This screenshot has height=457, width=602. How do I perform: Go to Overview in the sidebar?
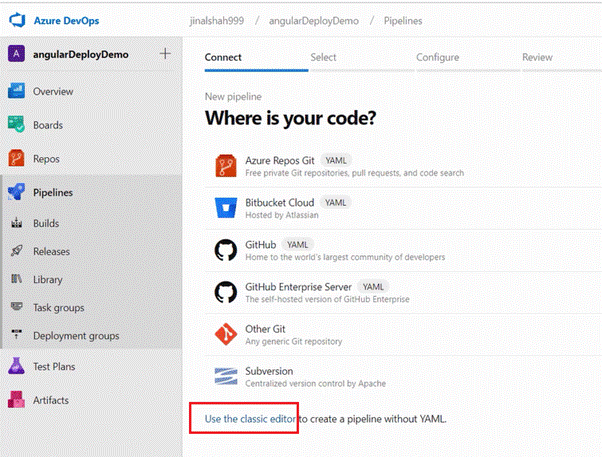pos(53,91)
